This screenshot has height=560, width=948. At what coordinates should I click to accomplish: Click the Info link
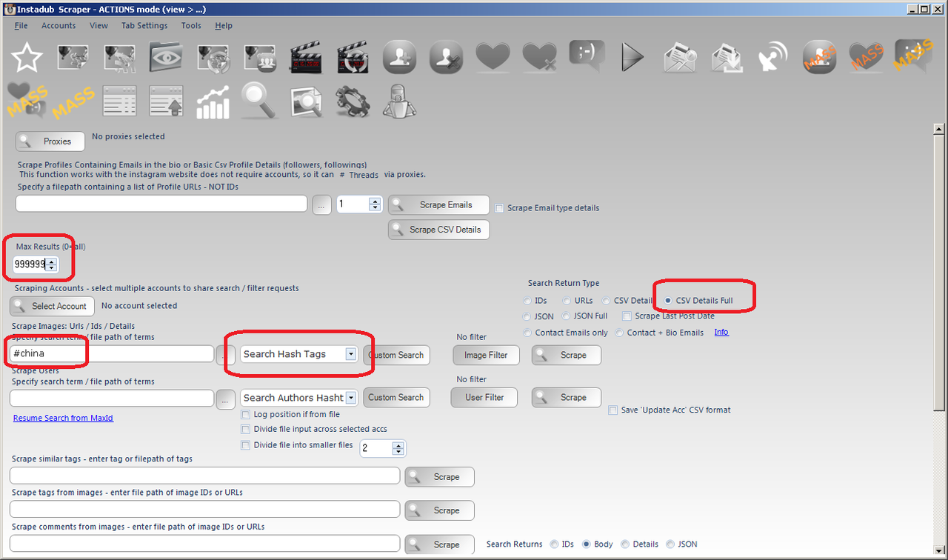pos(721,333)
